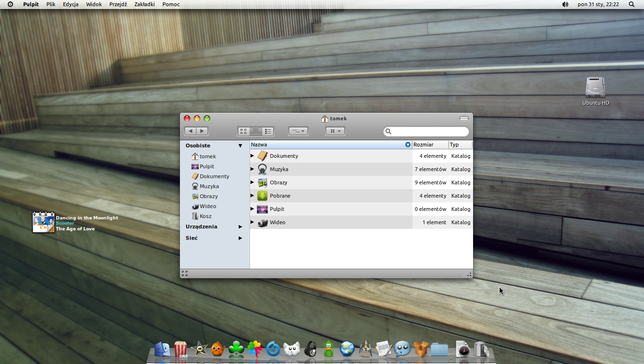Click the system logo at the panel's left end

click(10, 4)
